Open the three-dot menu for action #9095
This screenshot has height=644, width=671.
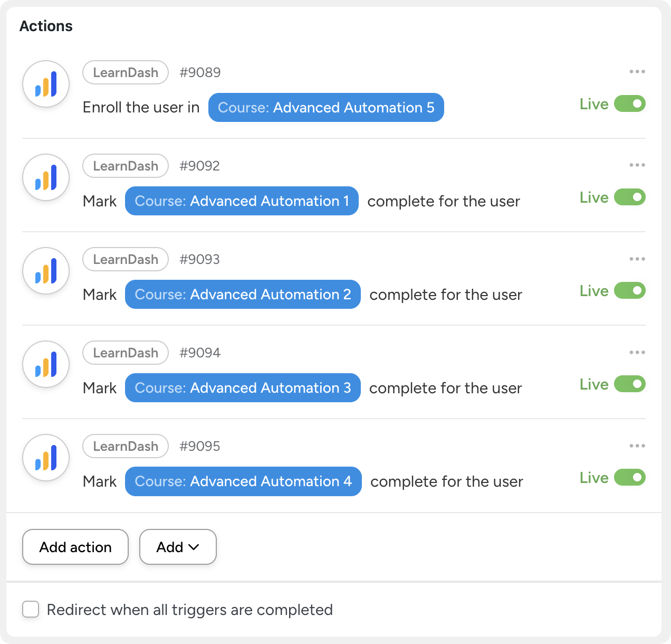click(x=637, y=446)
